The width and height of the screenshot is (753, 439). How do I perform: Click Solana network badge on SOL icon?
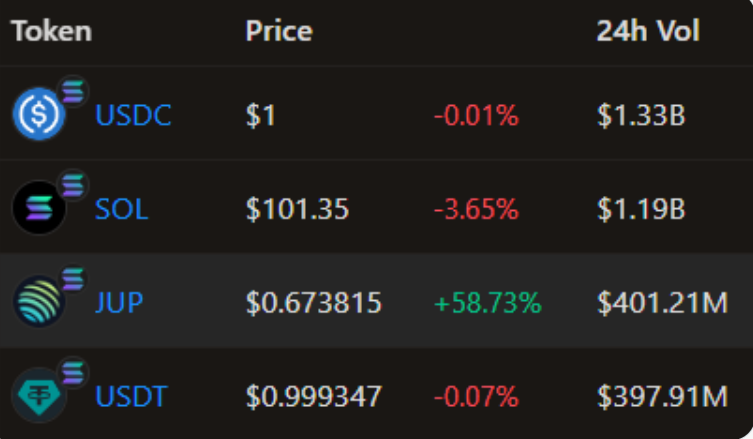[73, 186]
